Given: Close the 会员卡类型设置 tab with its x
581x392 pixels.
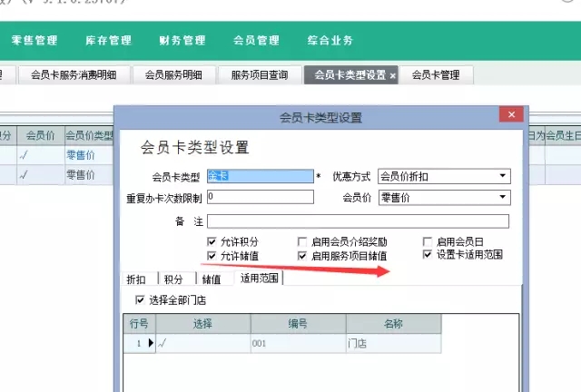Looking at the screenshot, I should tap(392, 76).
